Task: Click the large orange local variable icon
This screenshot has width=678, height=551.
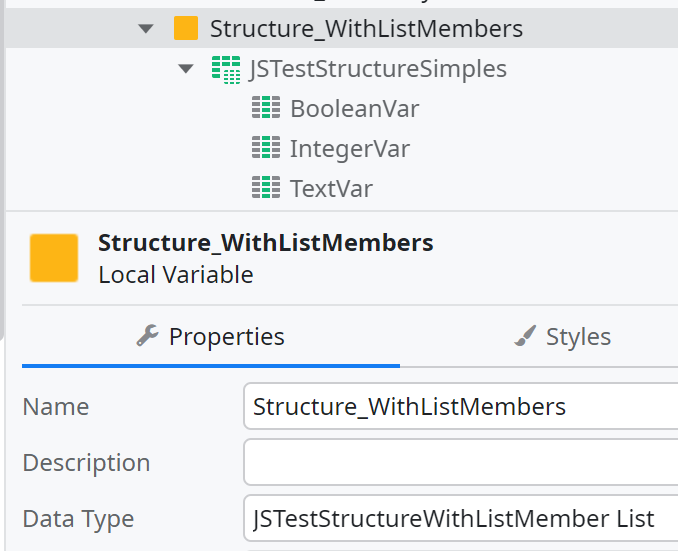Action: (54, 258)
